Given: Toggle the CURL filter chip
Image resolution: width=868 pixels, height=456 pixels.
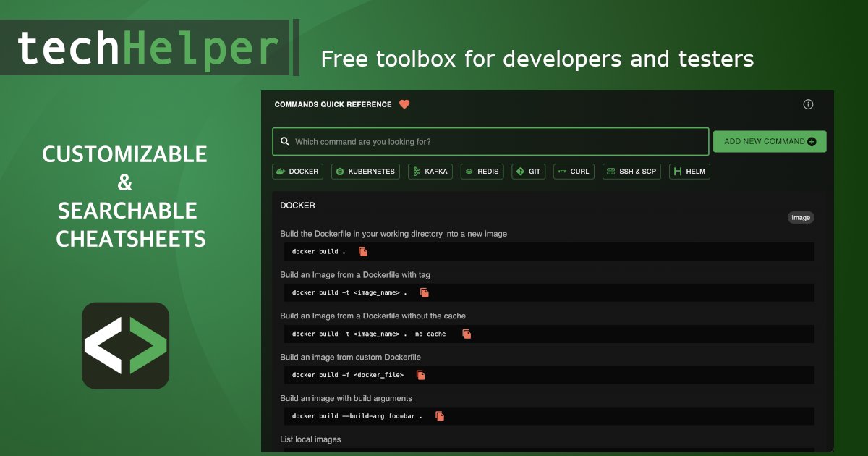Looking at the screenshot, I should pos(574,172).
